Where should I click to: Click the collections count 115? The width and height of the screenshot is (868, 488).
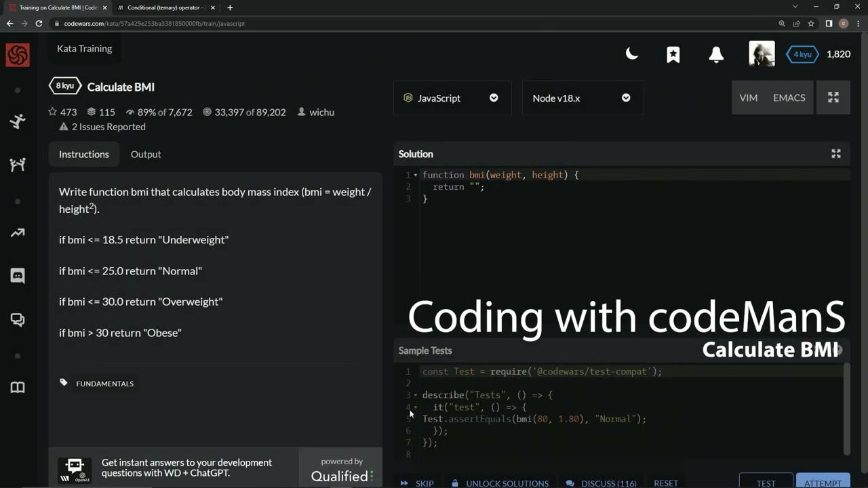[101, 112]
